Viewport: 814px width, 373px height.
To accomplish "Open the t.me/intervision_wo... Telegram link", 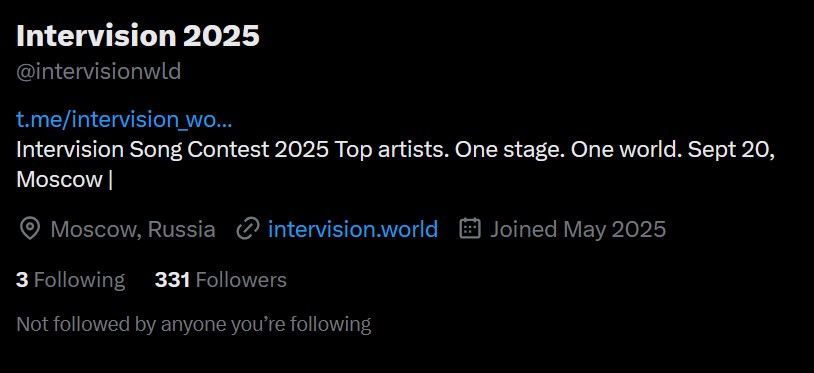I will 124,119.
